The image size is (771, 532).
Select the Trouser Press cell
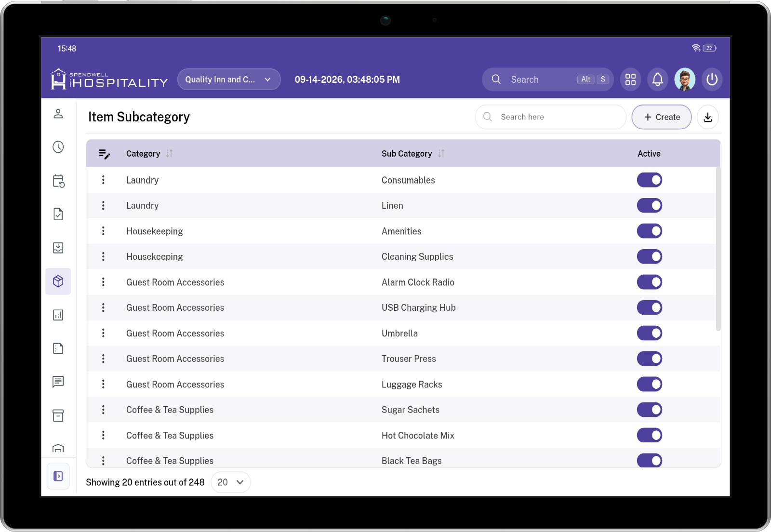click(x=409, y=359)
